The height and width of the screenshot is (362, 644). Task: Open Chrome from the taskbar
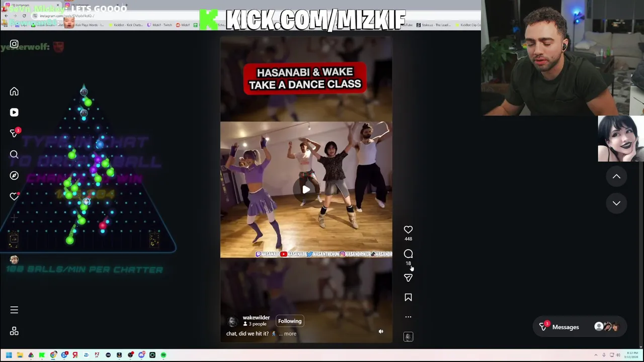click(x=53, y=355)
